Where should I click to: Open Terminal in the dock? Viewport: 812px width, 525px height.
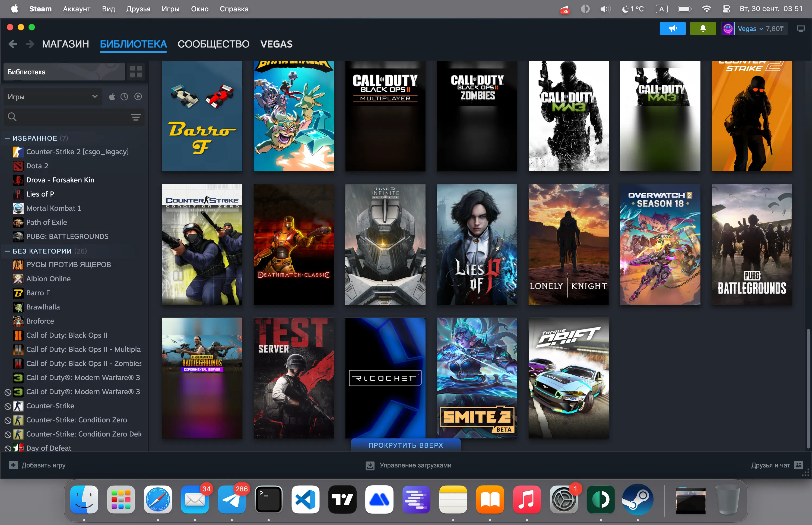pyautogui.click(x=268, y=499)
